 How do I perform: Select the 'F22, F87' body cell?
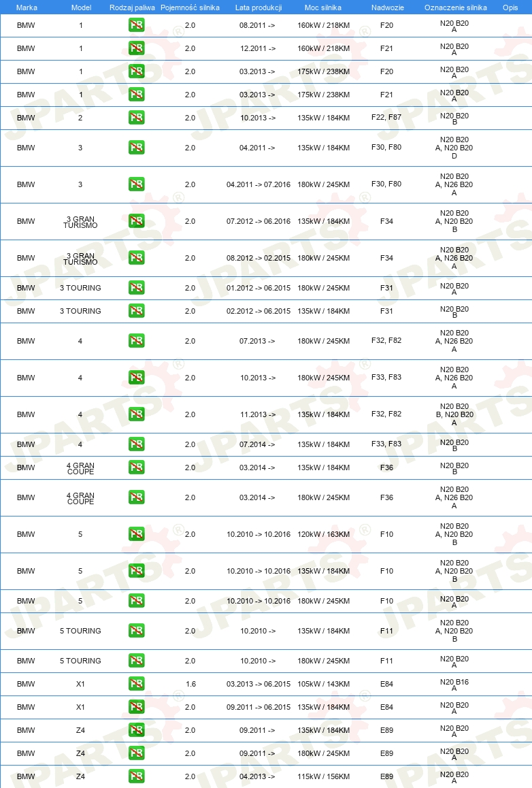[386, 117]
